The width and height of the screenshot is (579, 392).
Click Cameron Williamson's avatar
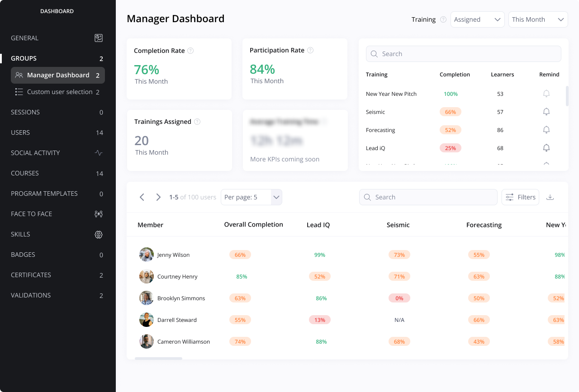[147, 341]
